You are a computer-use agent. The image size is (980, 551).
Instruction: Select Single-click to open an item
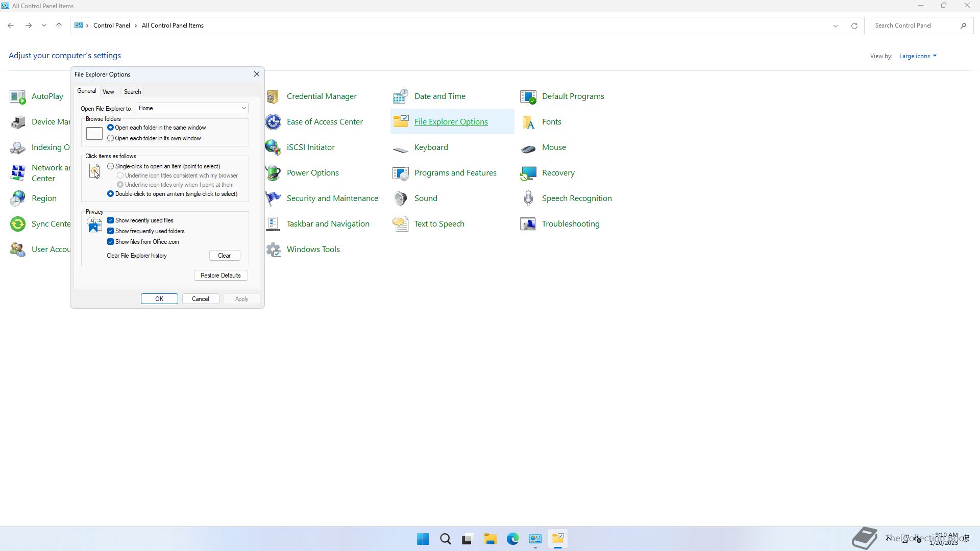[111, 166]
